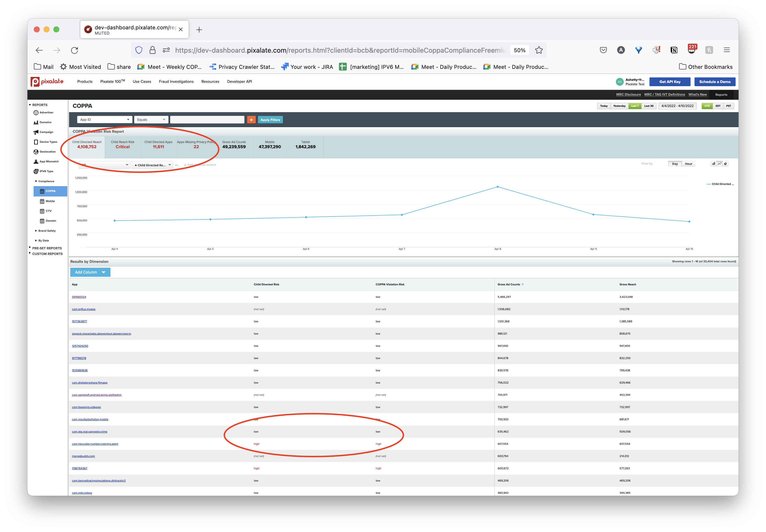Switch timezone to PST
Viewport: 766px width, 532px height.
(x=728, y=106)
